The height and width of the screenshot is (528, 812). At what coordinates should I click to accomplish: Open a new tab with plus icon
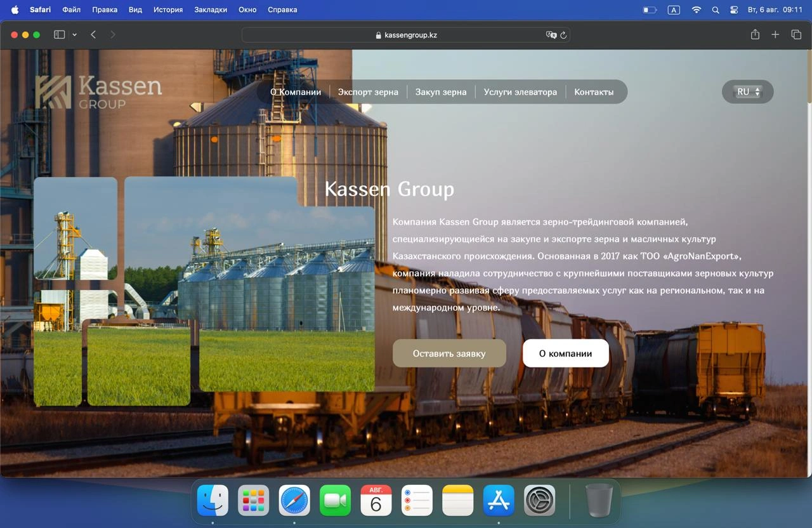pyautogui.click(x=775, y=35)
